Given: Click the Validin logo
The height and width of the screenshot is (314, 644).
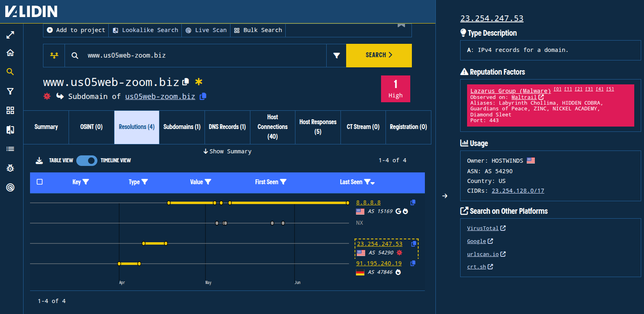Looking at the screenshot, I should click(31, 11).
